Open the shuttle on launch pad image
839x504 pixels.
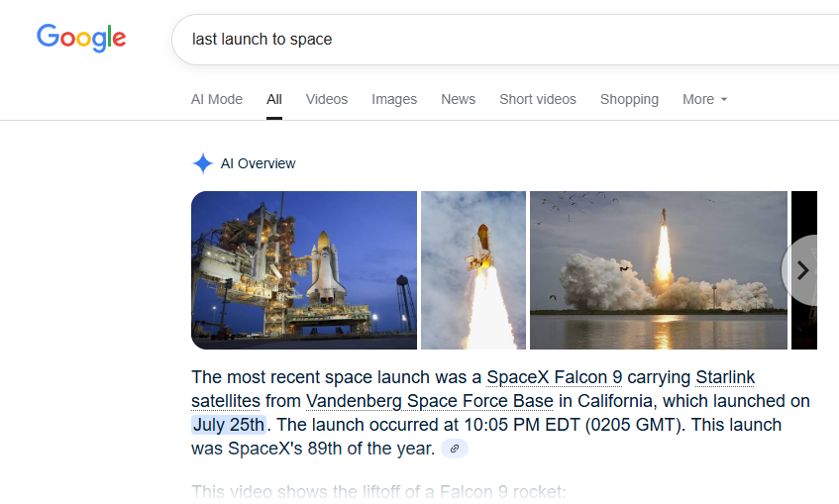[304, 270]
